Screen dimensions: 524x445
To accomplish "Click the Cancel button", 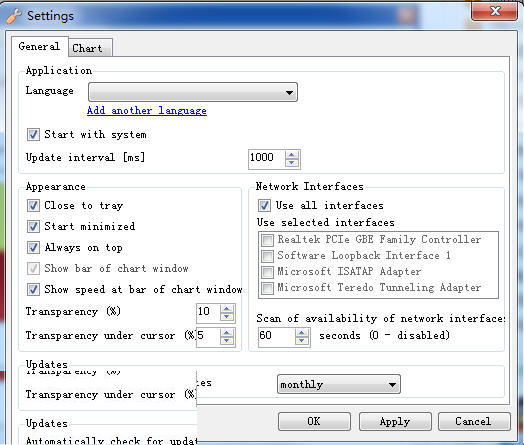I will (474, 421).
